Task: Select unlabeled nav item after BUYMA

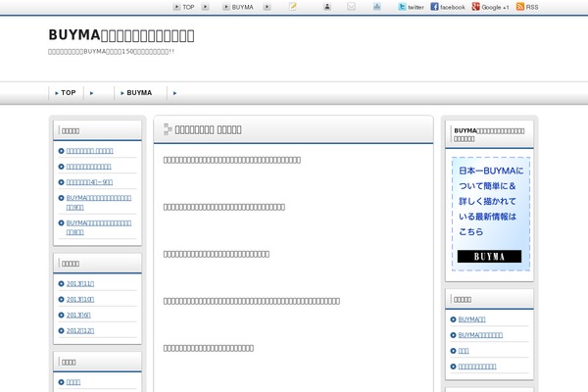Action: point(174,93)
